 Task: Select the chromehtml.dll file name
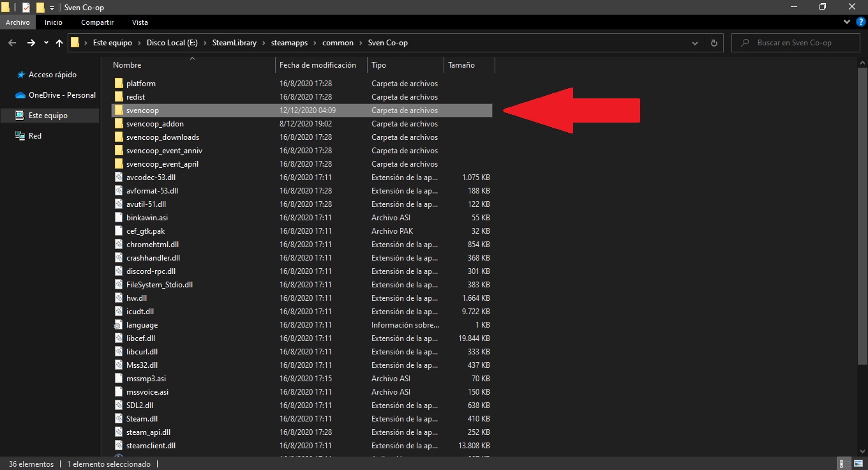pyautogui.click(x=153, y=245)
